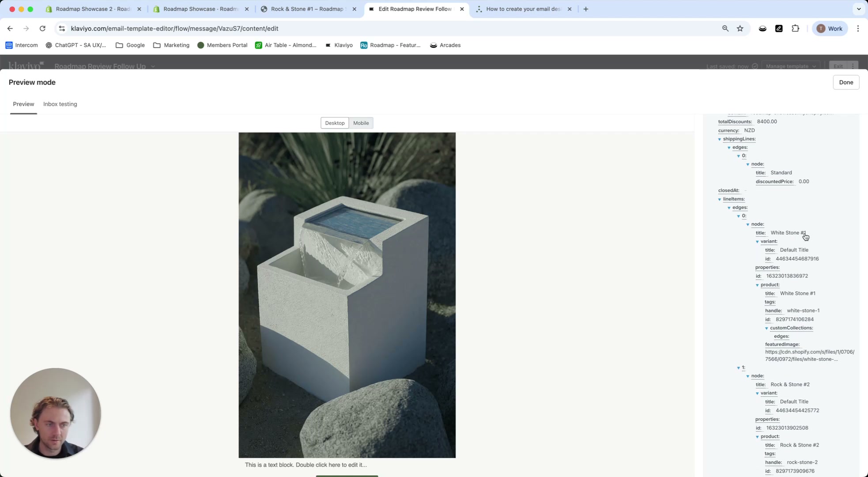Viewport: 868px width, 477px height.
Task: Bookmark this page with the star icon
Action: coord(740,28)
